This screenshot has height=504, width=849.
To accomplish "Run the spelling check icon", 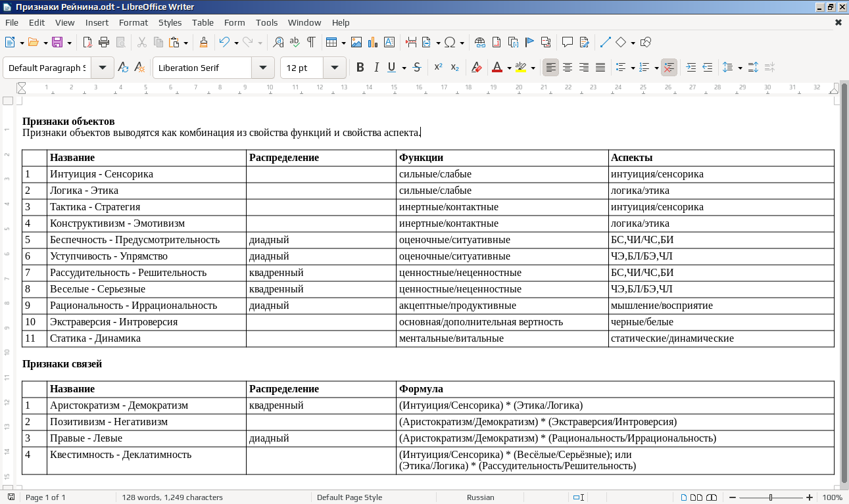I will (x=295, y=43).
